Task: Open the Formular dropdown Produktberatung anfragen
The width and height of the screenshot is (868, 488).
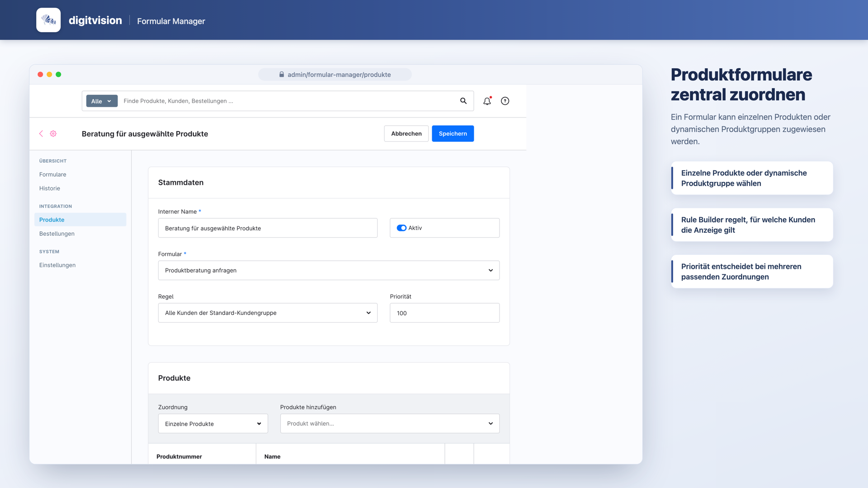Action: point(329,270)
